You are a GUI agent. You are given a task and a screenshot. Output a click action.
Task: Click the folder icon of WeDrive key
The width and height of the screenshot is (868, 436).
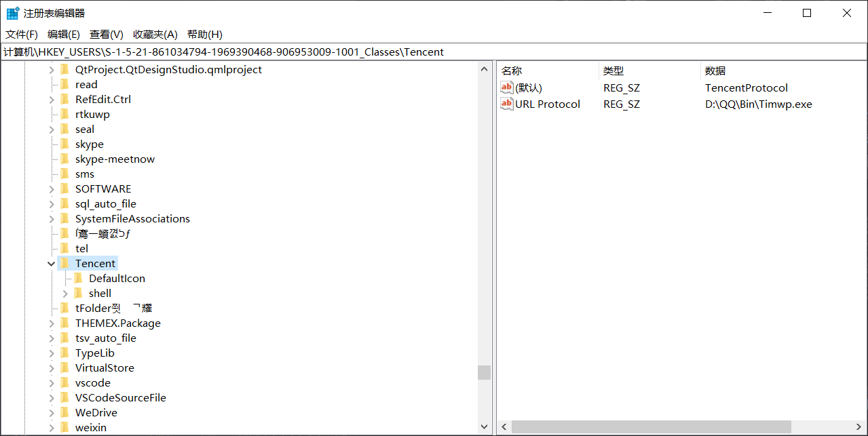[x=64, y=412]
